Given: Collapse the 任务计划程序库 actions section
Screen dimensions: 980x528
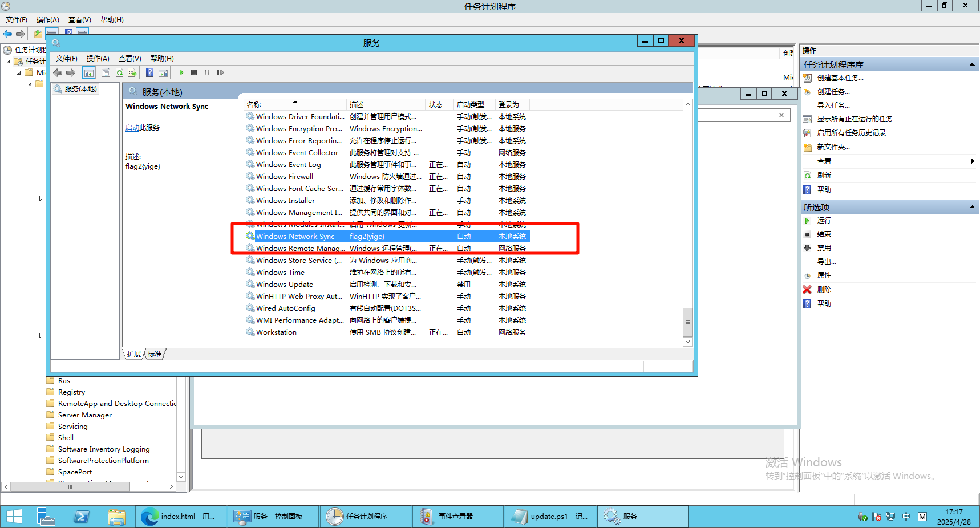Looking at the screenshot, I should [972, 64].
